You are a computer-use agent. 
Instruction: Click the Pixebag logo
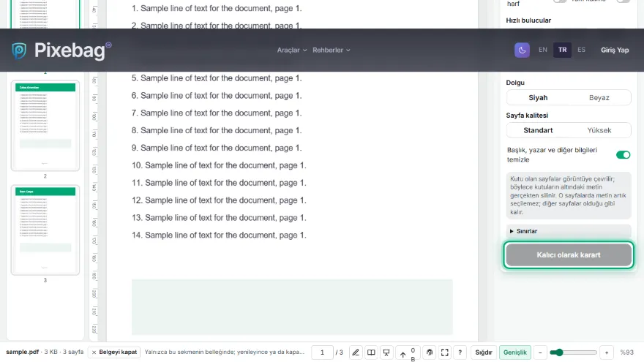[61, 50]
